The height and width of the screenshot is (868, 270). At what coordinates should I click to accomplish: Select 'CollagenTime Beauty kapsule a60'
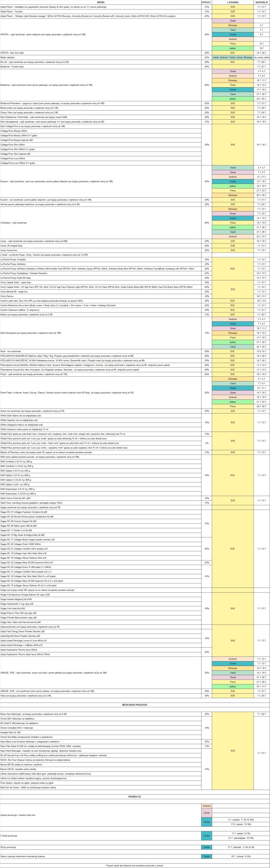tap(100, 140)
